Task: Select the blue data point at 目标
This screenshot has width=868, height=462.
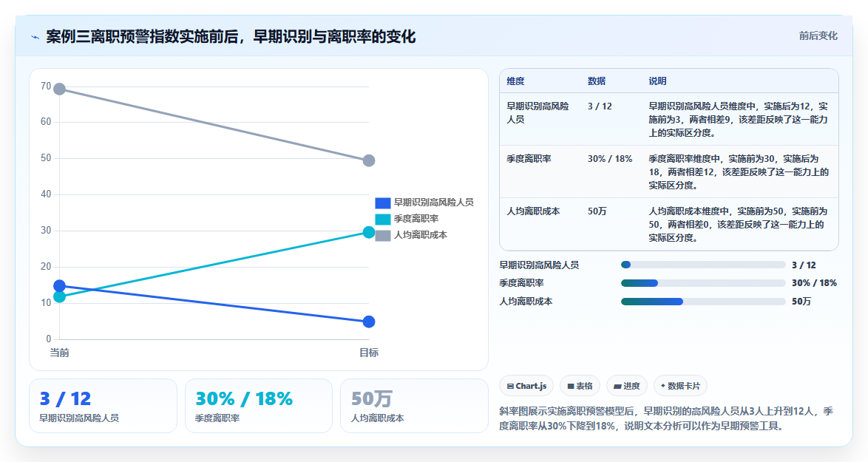Action: [369, 322]
